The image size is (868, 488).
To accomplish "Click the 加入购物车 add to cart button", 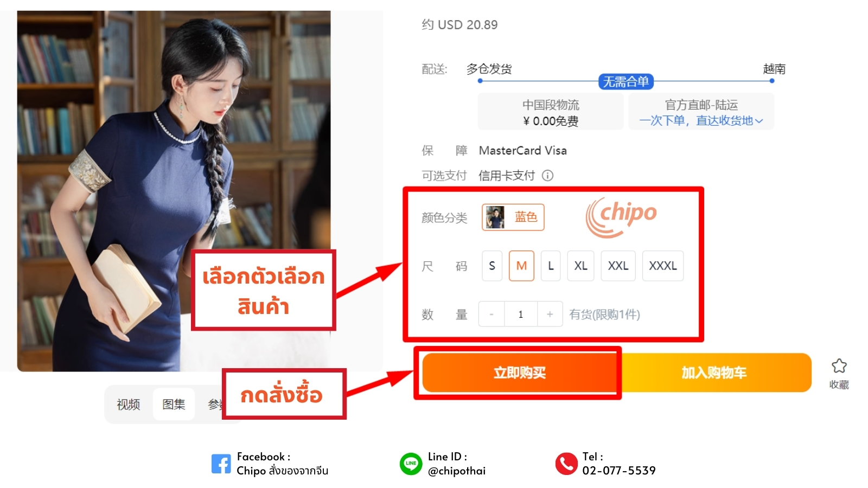I will (714, 373).
